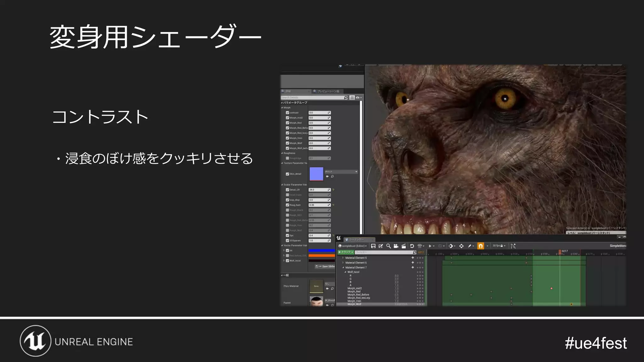Click the Save Sibling button
This screenshot has width=644, height=362.
tap(325, 266)
